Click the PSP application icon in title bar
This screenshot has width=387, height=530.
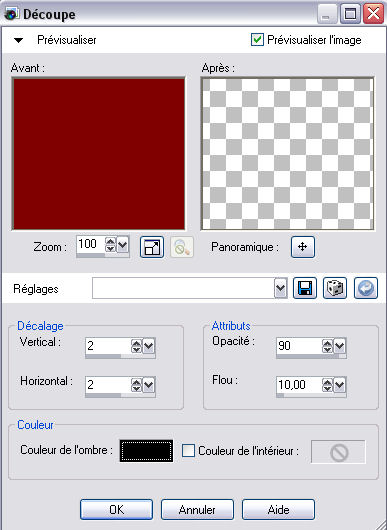(x=11, y=14)
